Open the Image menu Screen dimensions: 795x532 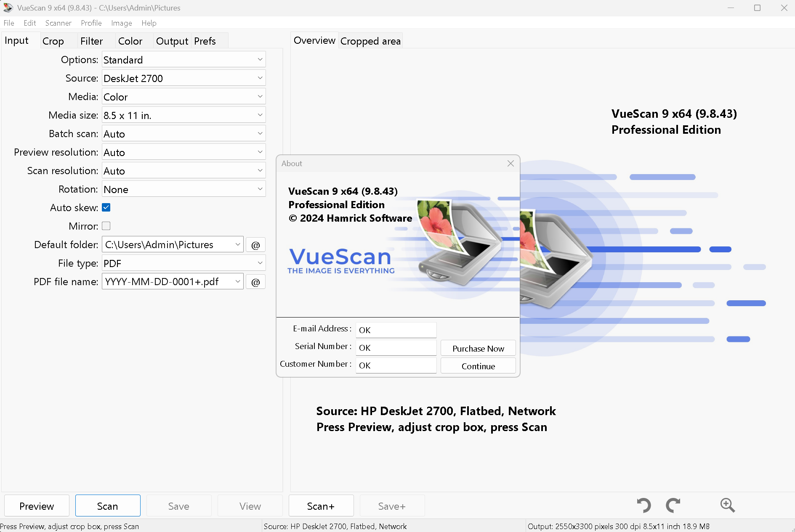[122, 23]
